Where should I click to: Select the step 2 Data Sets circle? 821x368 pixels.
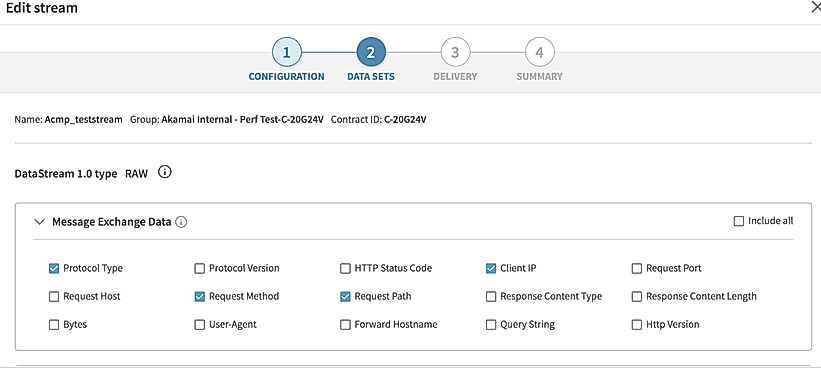click(x=371, y=52)
